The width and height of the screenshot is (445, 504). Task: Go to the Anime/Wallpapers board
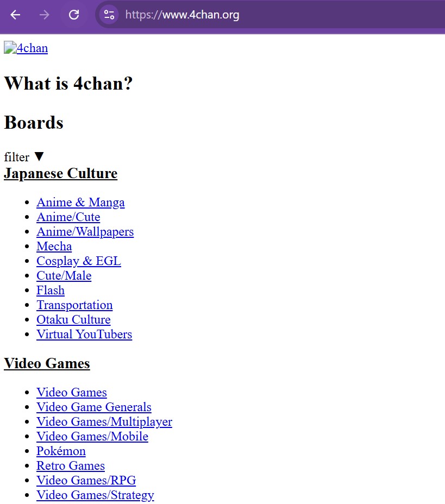(85, 232)
